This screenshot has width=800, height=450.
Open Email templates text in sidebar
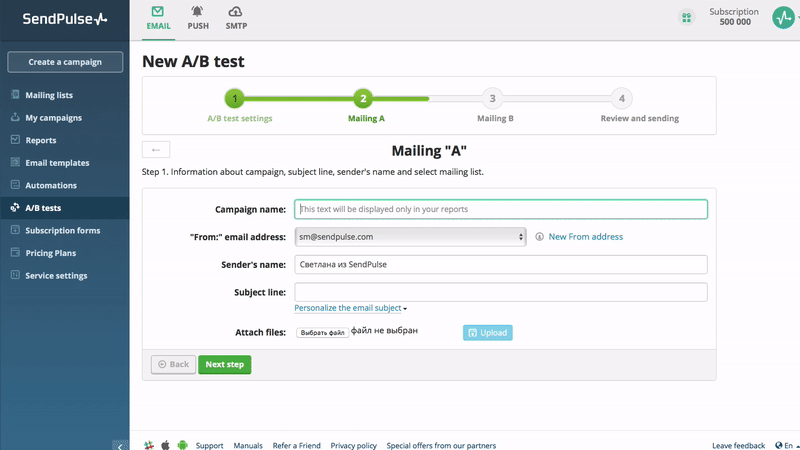pos(57,163)
